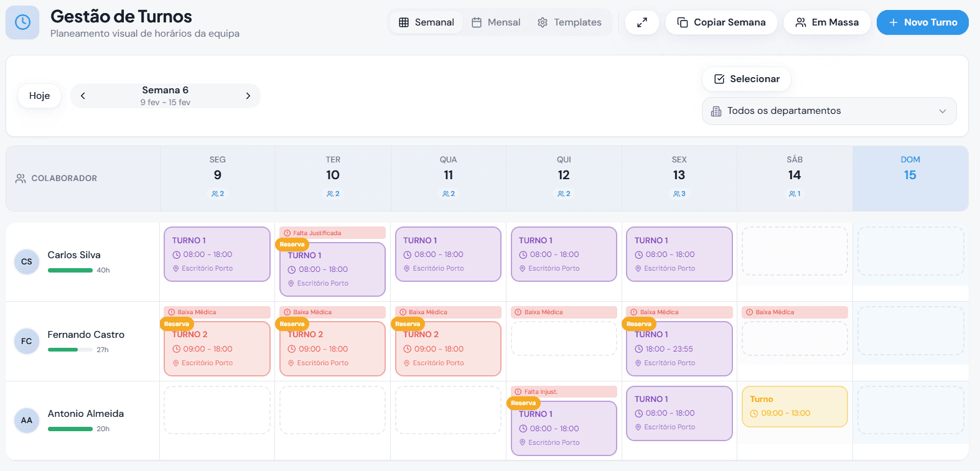This screenshot has width=980, height=471.
Task: Click Fernando Castro's 27h progress bar
Action: pyautogui.click(x=70, y=350)
